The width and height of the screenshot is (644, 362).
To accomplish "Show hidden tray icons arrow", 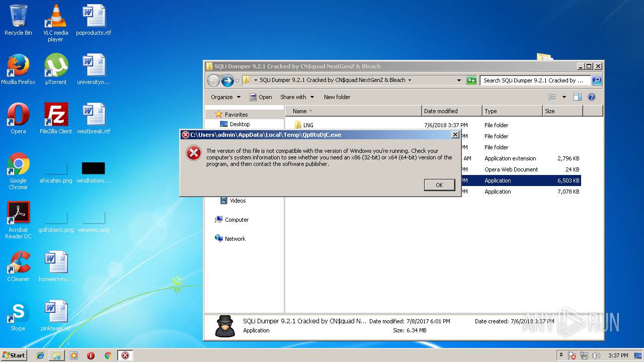I will (x=561, y=355).
